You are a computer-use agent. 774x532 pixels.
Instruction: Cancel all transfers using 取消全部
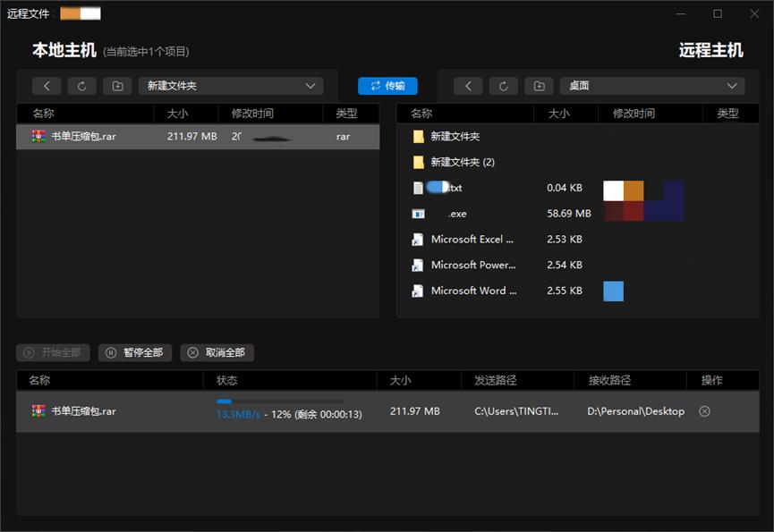click(215, 352)
